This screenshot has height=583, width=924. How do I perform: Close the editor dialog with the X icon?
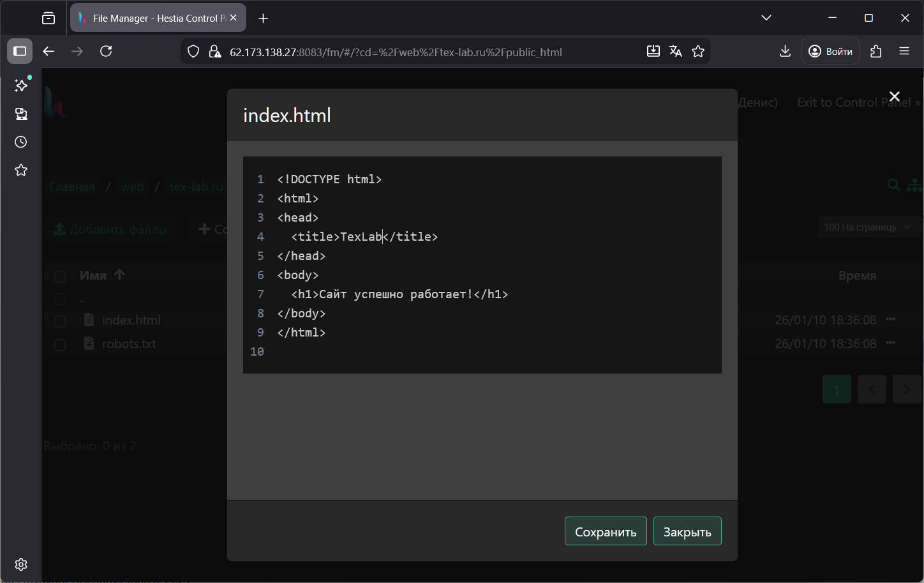[894, 96]
